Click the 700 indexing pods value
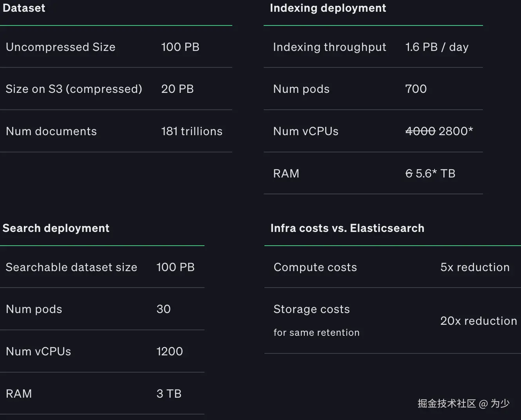 [416, 89]
